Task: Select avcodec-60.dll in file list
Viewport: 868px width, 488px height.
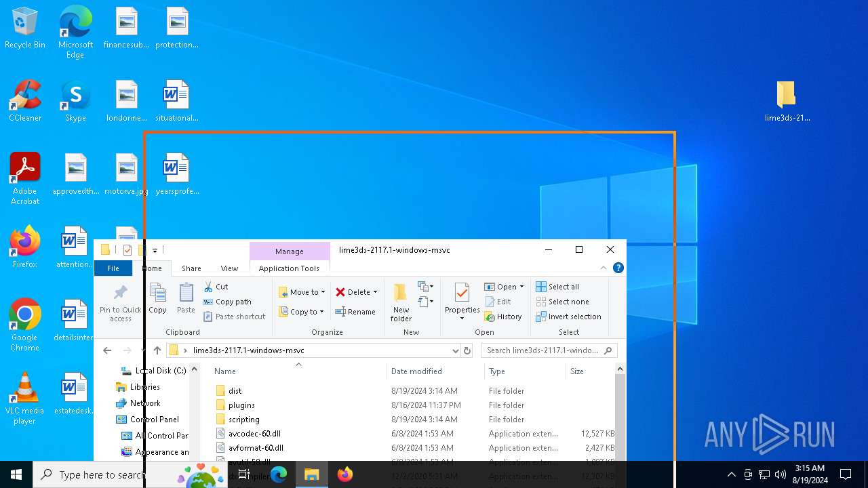Action: tap(254, 434)
